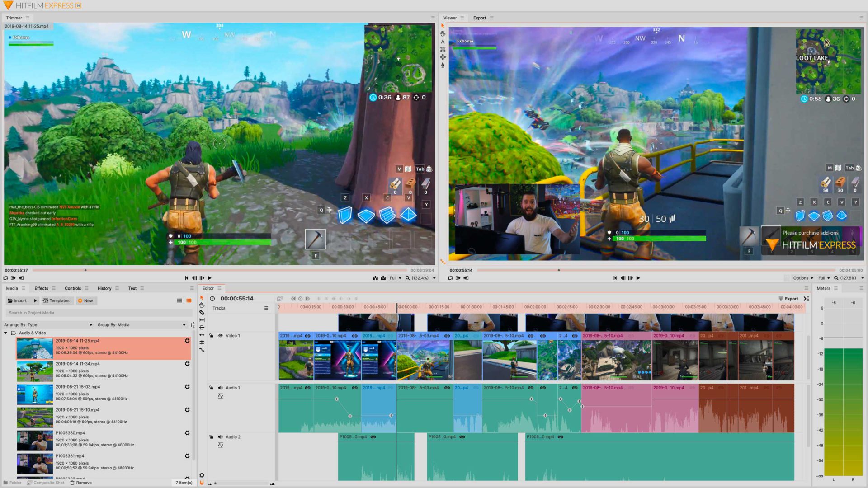Click the Export button in viewer
Image resolution: width=868 pixels, height=488 pixels.
point(481,18)
